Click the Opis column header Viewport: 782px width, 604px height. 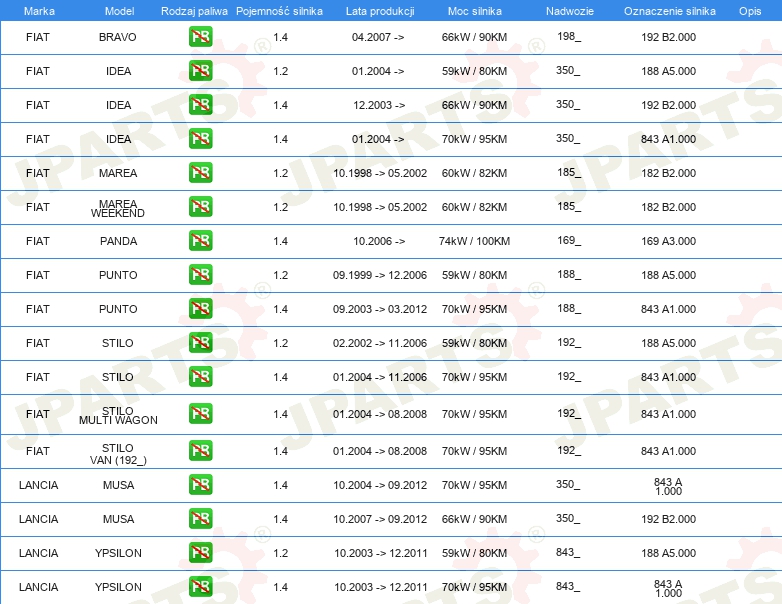[750, 11]
